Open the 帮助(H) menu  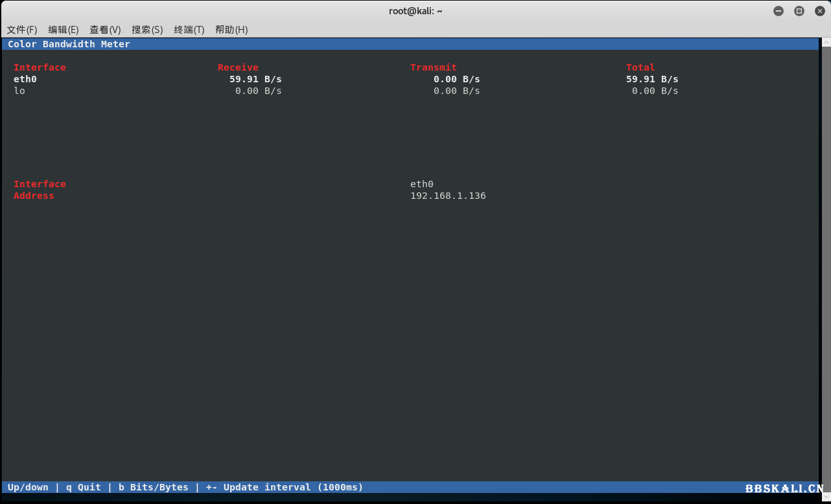click(231, 30)
